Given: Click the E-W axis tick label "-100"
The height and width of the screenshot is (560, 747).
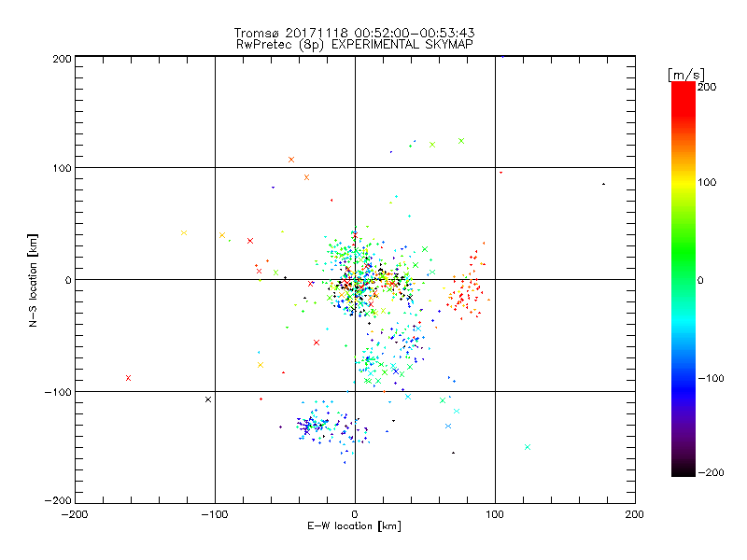Looking at the screenshot, I should 215,514.
